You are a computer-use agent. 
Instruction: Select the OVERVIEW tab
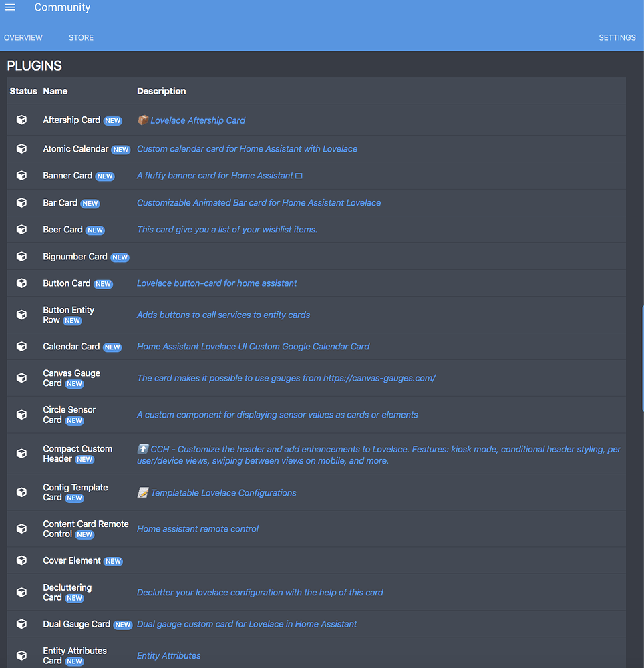tap(23, 37)
